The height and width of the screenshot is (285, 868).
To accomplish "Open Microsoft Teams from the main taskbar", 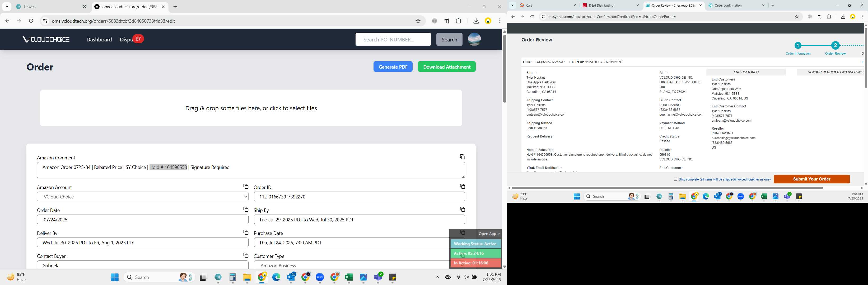I will pyautogui.click(x=379, y=277).
